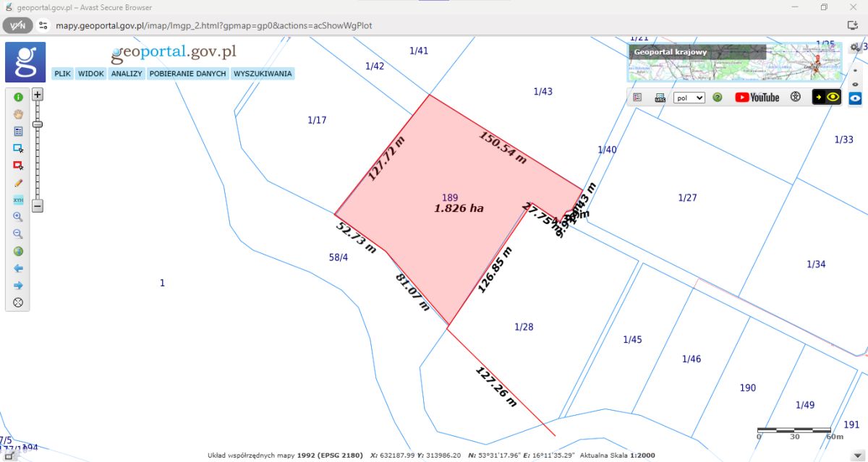The height and width of the screenshot is (462, 868).
Task: Open the green help question mark
Action: pos(718,98)
